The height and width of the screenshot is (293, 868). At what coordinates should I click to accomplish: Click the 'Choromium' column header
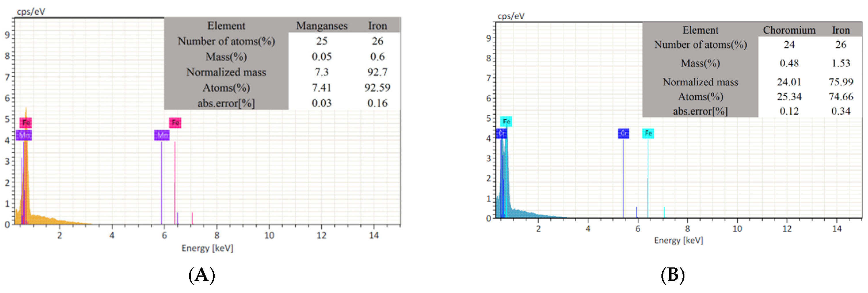click(x=789, y=30)
